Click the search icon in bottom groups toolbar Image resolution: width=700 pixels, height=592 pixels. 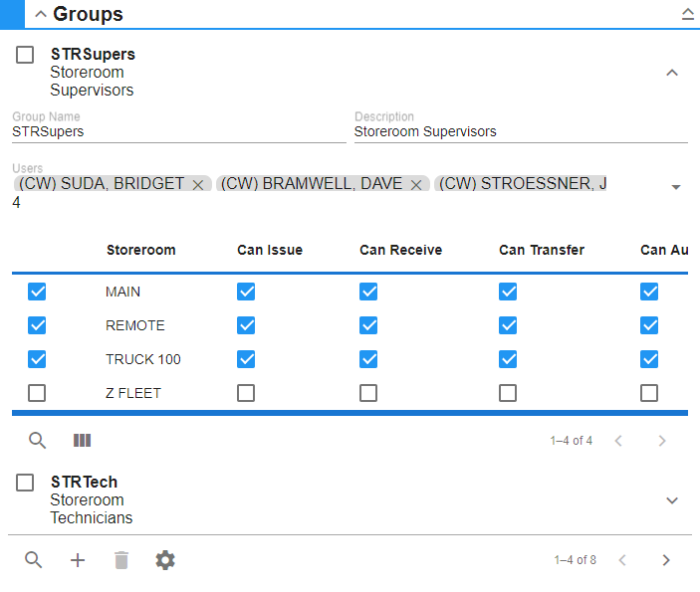click(x=34, y=560)
